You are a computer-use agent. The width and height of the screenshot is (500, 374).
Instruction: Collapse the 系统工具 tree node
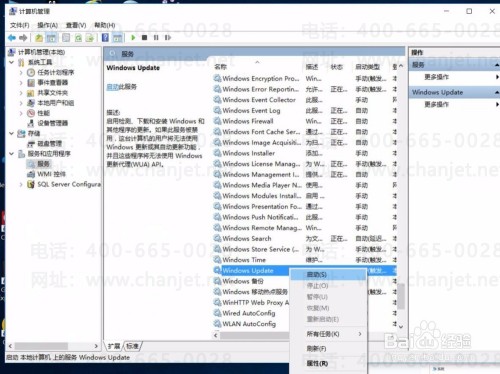[x=11, y=62]
